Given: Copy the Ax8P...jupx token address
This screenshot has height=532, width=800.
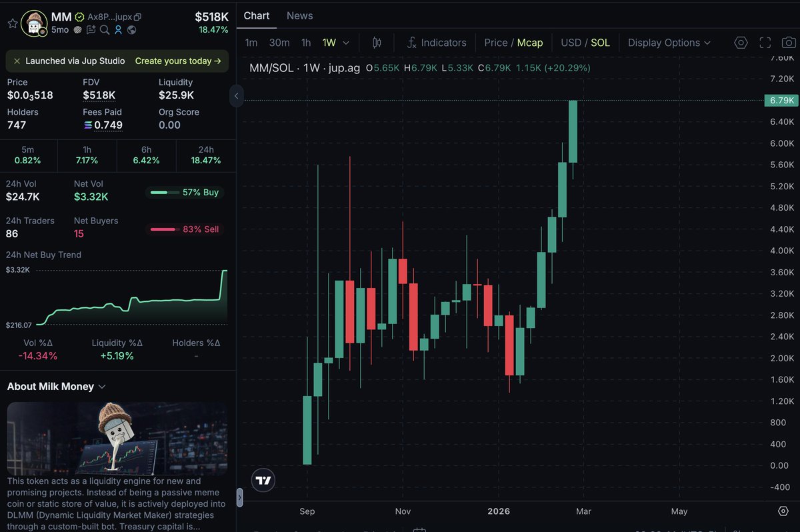Looking at the screenshot, I should pyautogui.click(x=137, y=17).
